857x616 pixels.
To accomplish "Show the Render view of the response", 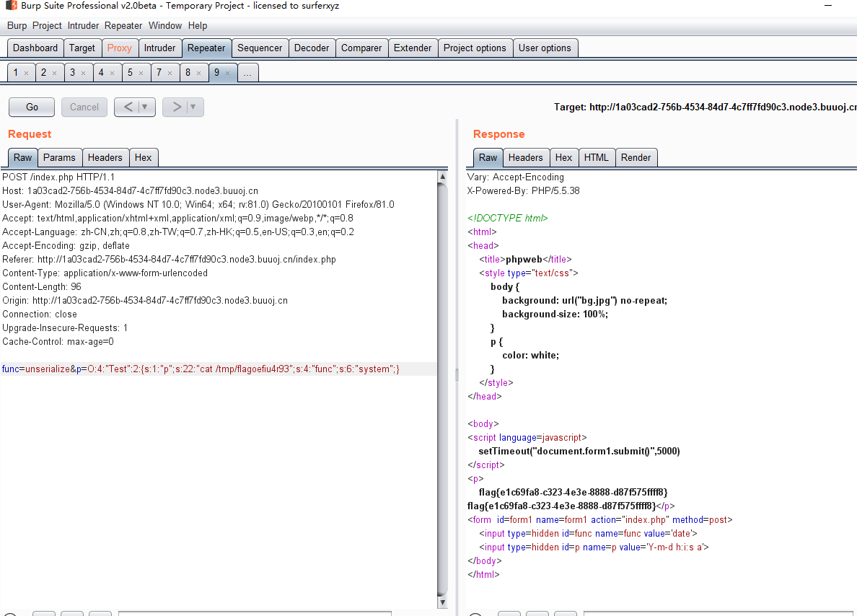I will tap(636, 157).
